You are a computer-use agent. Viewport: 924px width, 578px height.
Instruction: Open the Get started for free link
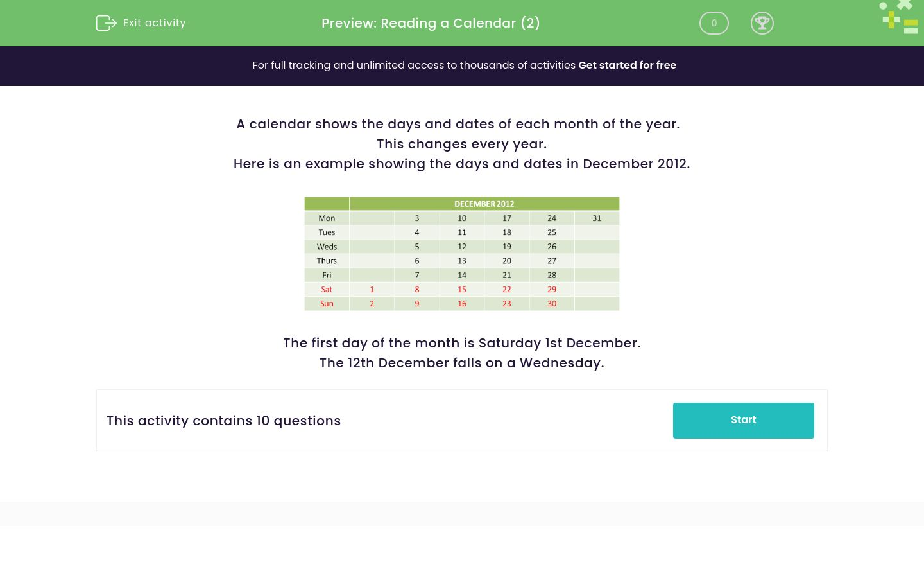[627, 66]
